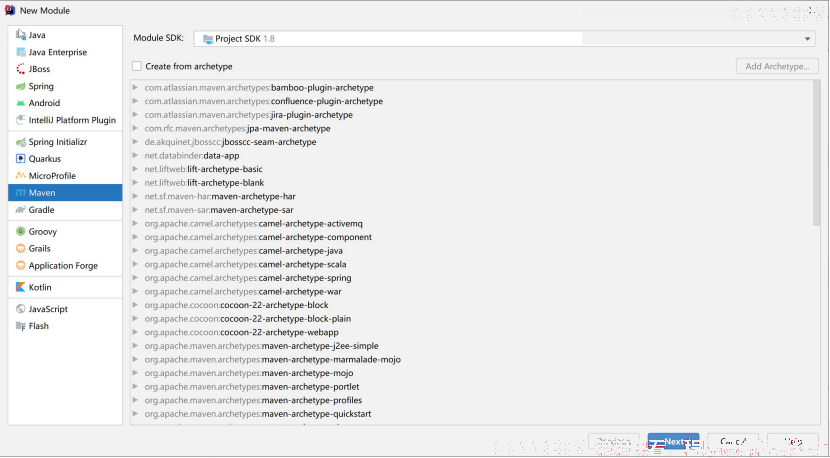
Task: Expand confluence-plugin-archetype entry
Action: coord(136,101)
